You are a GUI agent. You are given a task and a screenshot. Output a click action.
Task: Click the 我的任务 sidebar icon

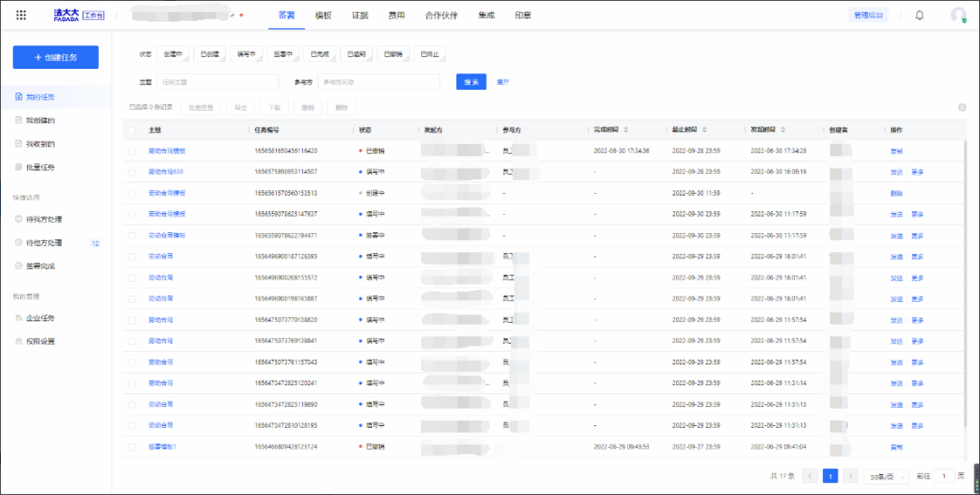tap(19, 97)
